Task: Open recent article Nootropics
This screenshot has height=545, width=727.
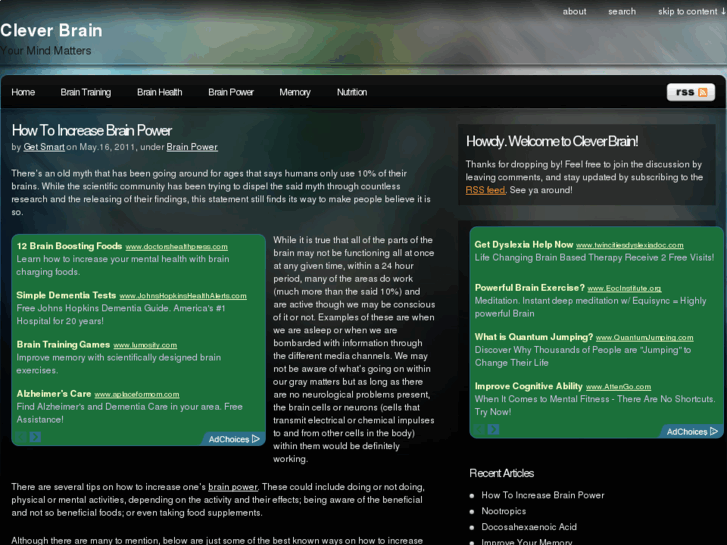Action: click(504, 511)
